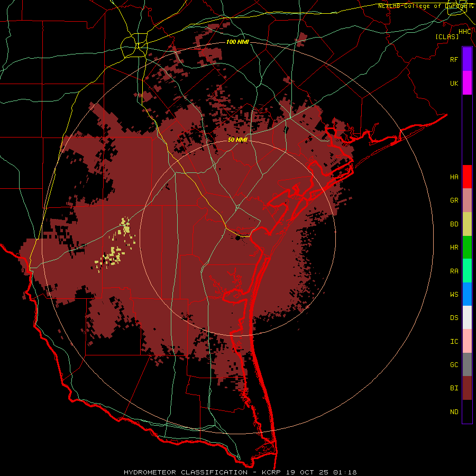Click the HA legend label

pos(454,177)
